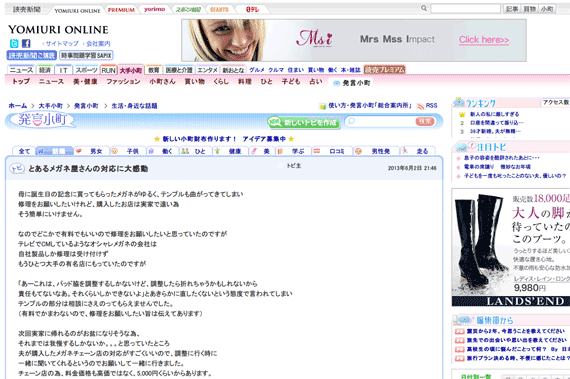Select the 学ぶ category tab
Image resolution: width=570 pixels, height=379 pixels.
pyautogui.click(x=293, y=151)
